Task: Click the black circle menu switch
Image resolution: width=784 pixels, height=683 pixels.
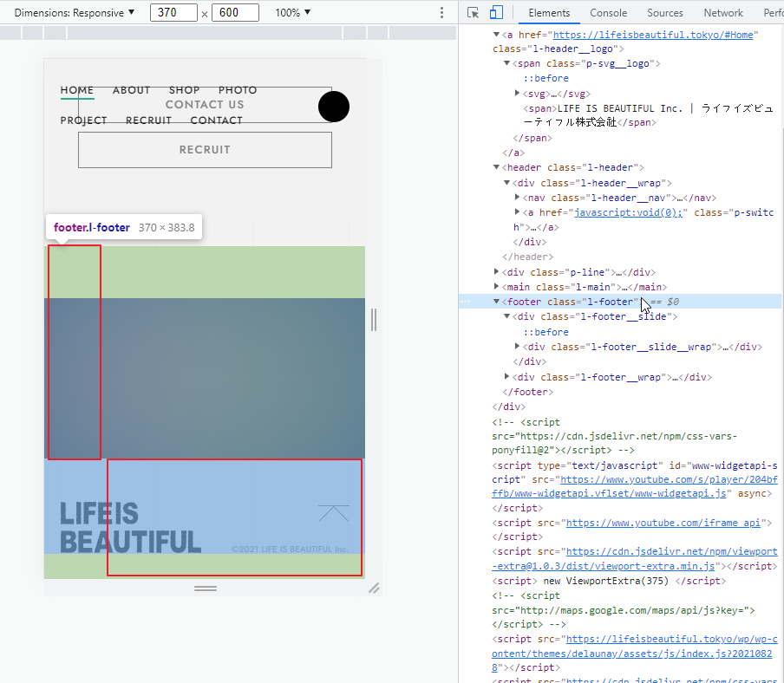Action: (334, 107)
